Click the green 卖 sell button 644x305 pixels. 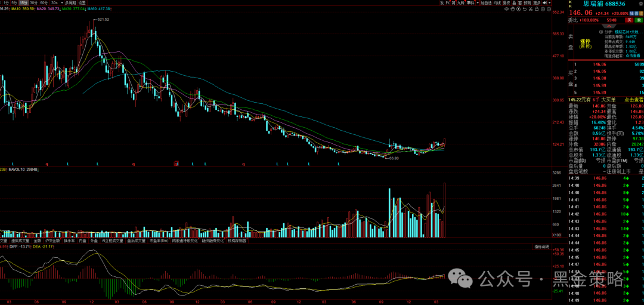pyautogui.click(x=639, y=20)
